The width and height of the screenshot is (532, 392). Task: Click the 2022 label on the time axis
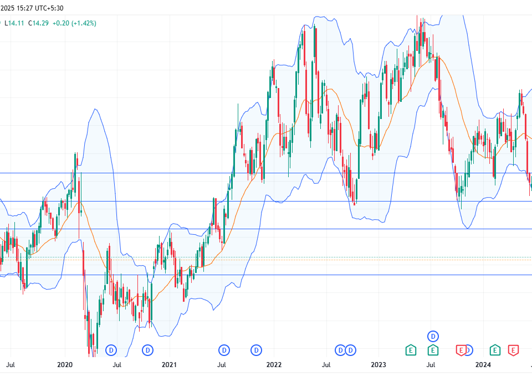(274, 365)
